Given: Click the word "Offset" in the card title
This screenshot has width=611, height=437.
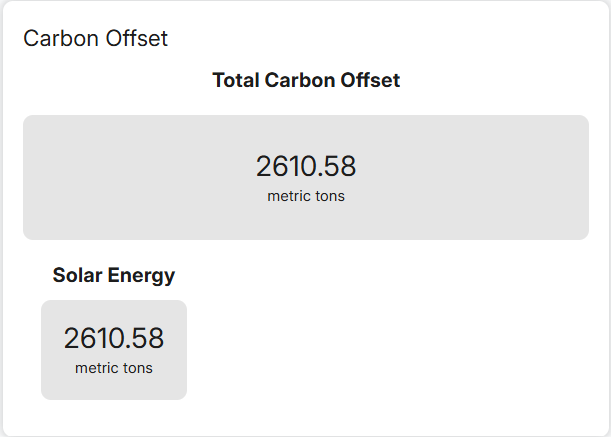Looking at the screenshot, I should (138, 39).
